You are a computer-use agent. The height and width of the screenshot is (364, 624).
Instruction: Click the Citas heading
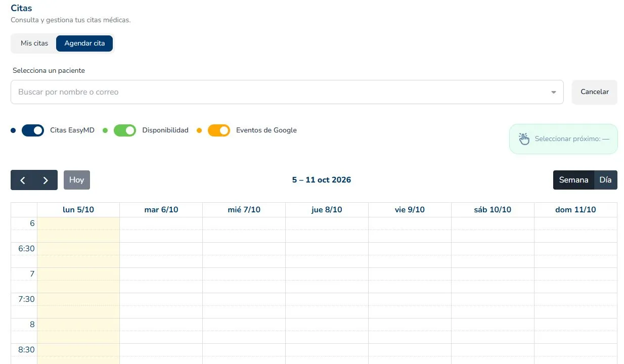21,8
